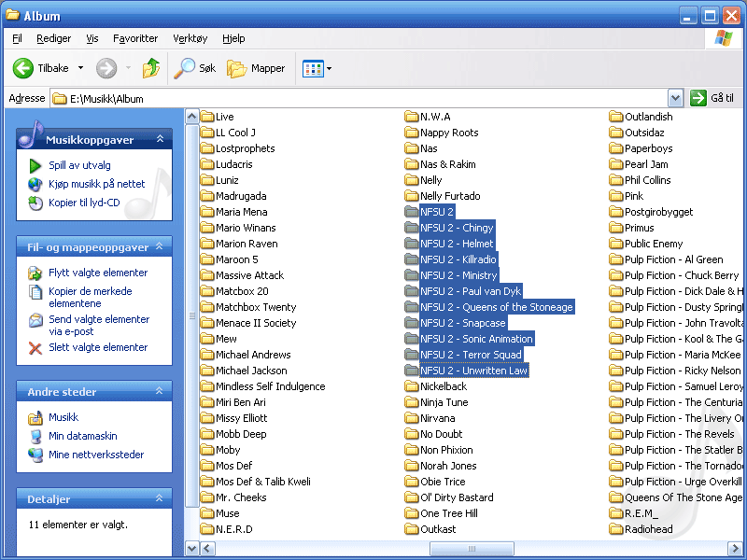Select the NFSU 2 - Helmet folder icon

click(x=412, y=244)
